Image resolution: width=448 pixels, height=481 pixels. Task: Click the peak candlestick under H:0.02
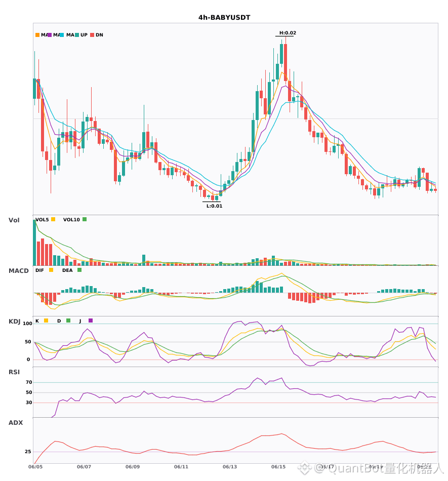(x=286, y=63)
